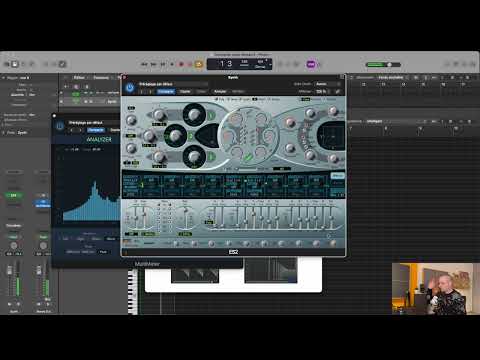Expand the Track Synth disclosure triangle in Inspector
Viewport: 480px width, 360px height.
pos(4,133)
